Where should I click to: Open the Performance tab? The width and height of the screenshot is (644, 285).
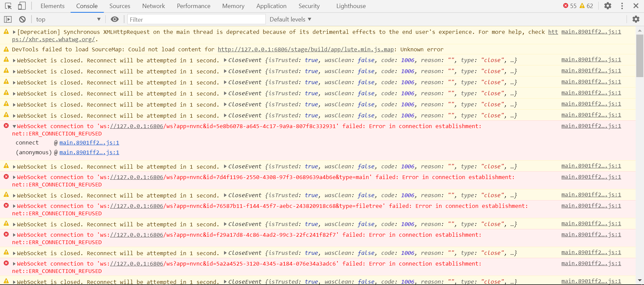pyautogui.click(x=194, y=6)
